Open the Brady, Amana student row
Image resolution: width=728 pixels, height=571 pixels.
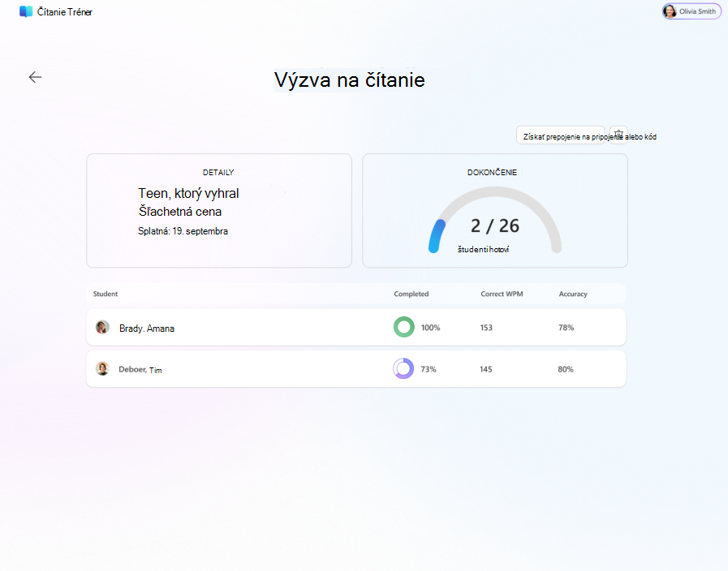tap(356, 328)
